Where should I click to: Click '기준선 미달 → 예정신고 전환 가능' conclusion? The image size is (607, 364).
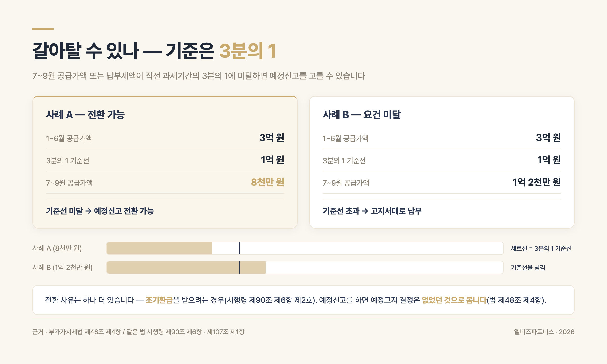(100, 211)
